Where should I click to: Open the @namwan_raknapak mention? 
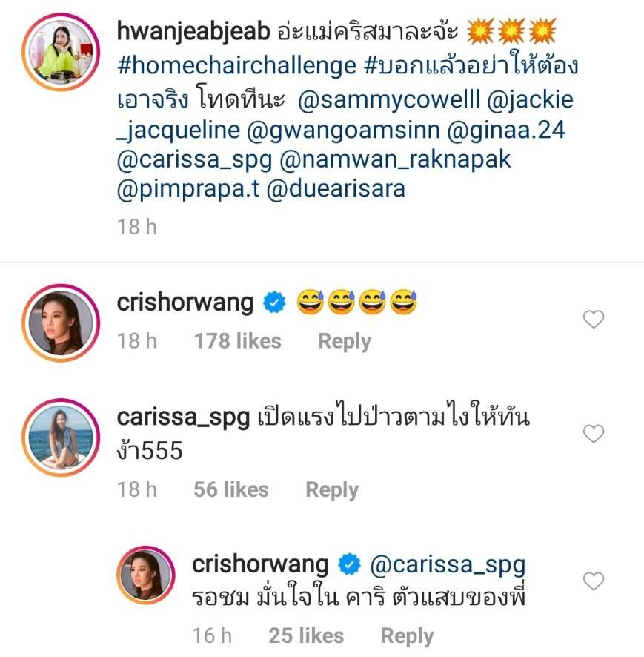pos(395,159)
